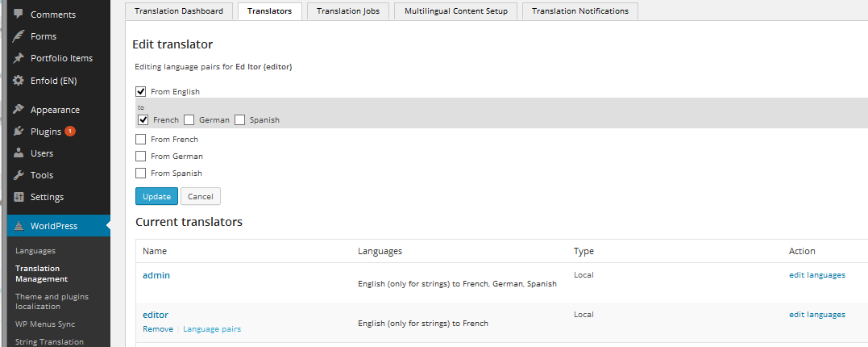Open String Translation in the sidebar

pos(49,342)
